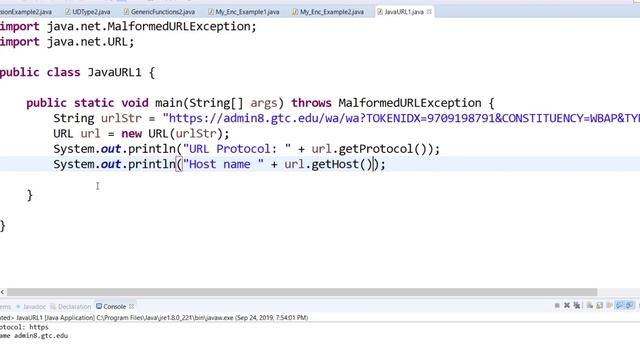This screenshot has width=640, height=360.
Task: Click the 'getProtocol()' method call
Action: tap(386, 149)
